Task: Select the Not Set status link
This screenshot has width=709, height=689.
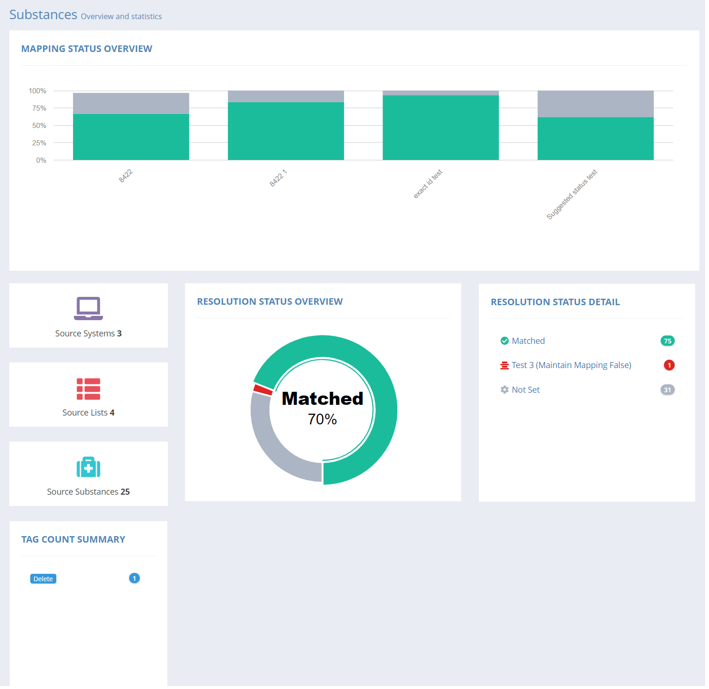Action: point(525,391)
